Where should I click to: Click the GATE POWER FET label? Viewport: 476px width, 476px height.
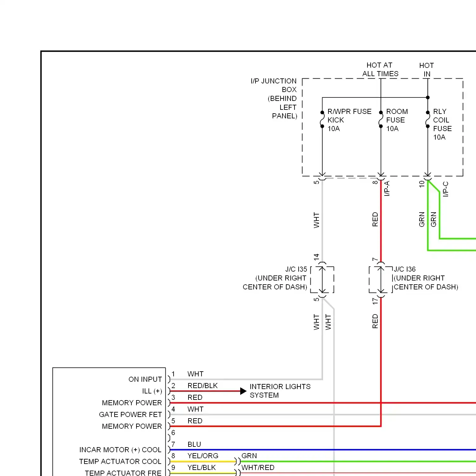point(130,414)
